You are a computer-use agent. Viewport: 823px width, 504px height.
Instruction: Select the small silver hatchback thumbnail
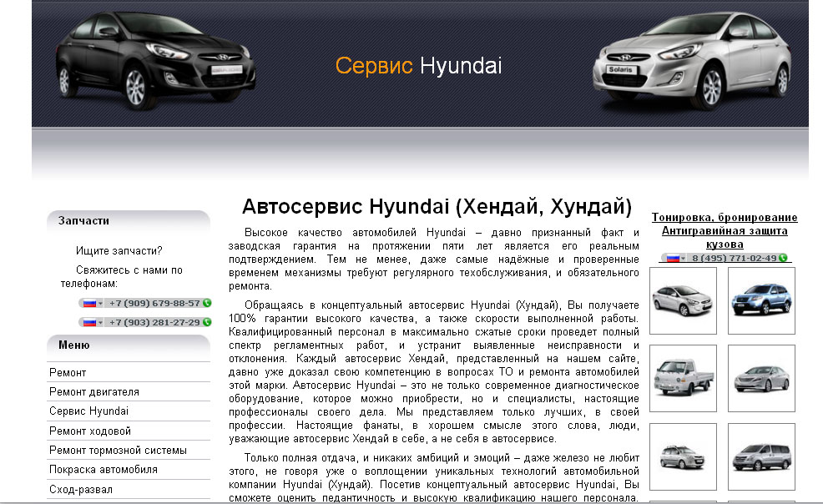click(683, 456)
